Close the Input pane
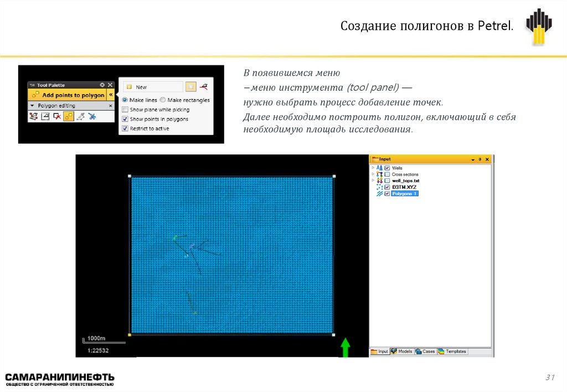Viewport: 567px width, 392px height. coord(487,159)
